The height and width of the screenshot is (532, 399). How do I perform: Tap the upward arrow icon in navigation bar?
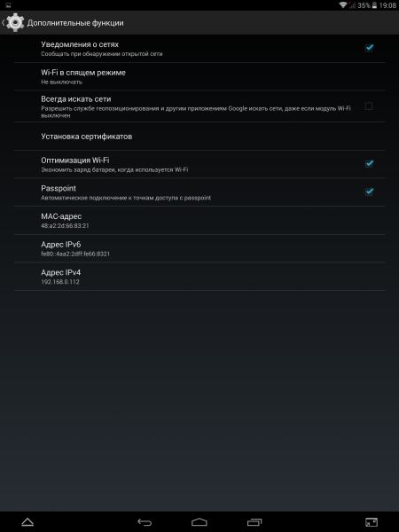[27, 522]
